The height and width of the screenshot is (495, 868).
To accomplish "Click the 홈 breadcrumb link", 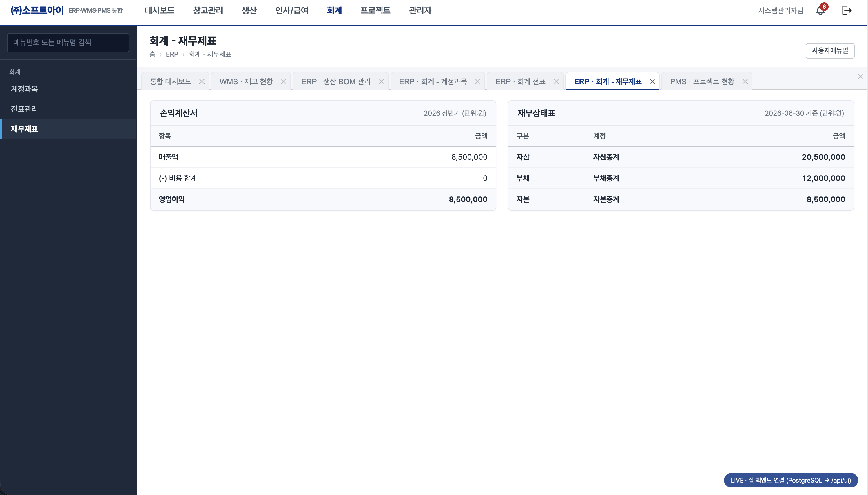I will [152, 54].
